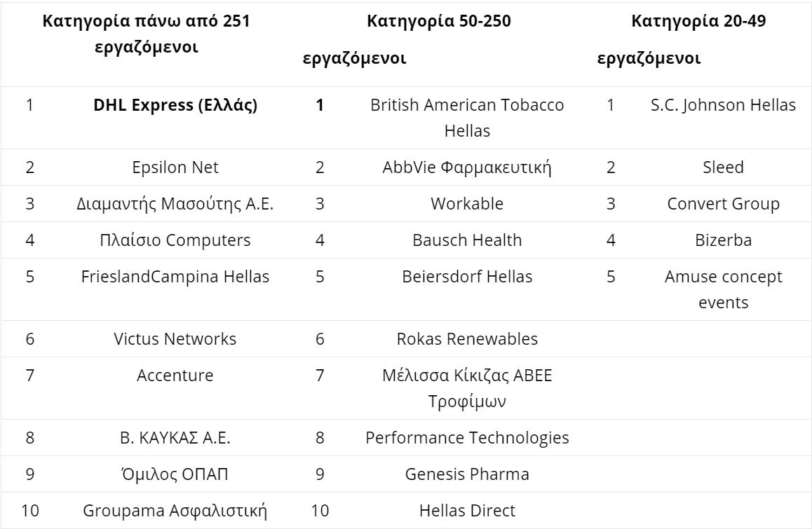Select the Convert Group entry

click(723, 204)
